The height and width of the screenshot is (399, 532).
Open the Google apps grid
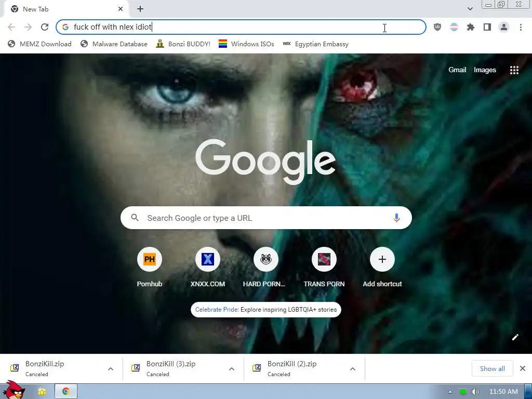(514, 70)
